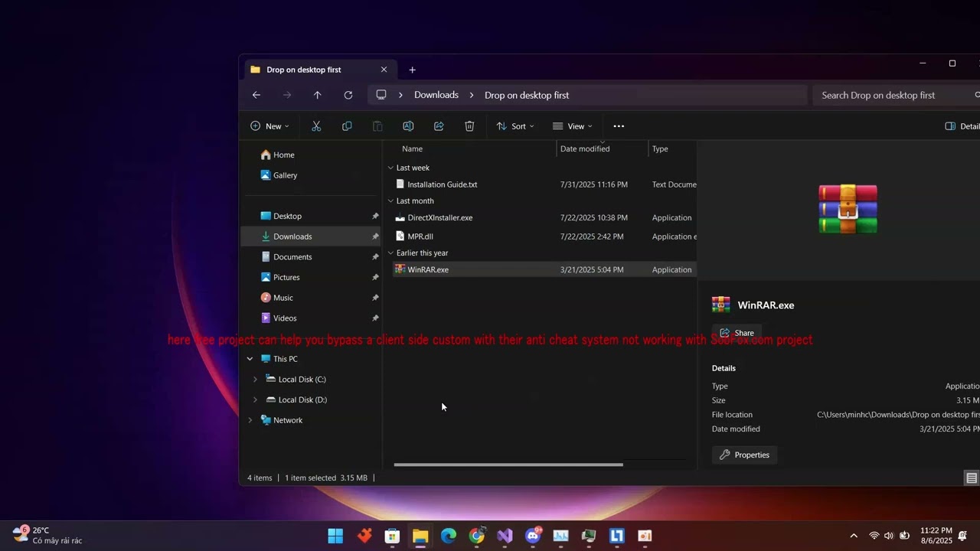Show hidden system tray icons
Screen dimensions: 980x551
tap(854, 536)
